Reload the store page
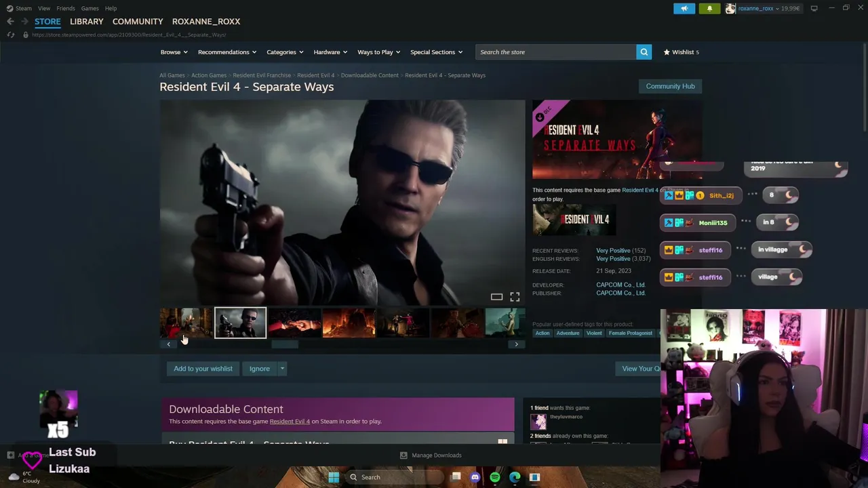 (x=11, y=35)
